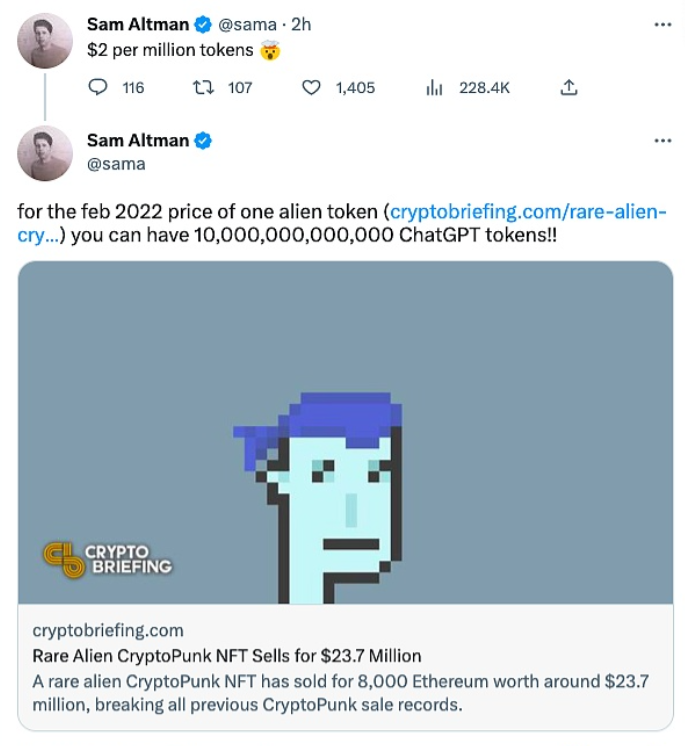Click the share icon on first tweet
This screenshot has height=746, width=685.
568,88
